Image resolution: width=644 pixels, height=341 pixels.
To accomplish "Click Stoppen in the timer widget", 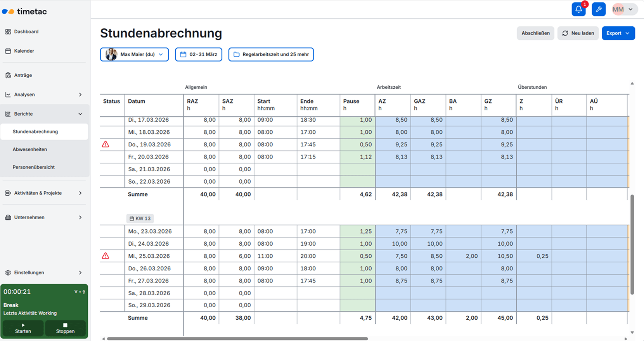I will pos(65,328).
